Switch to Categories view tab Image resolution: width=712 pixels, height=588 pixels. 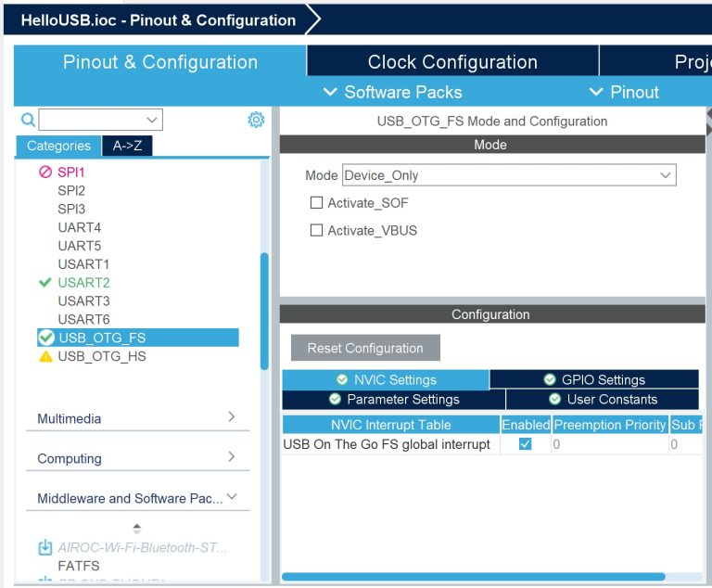(x=58, y=146)
